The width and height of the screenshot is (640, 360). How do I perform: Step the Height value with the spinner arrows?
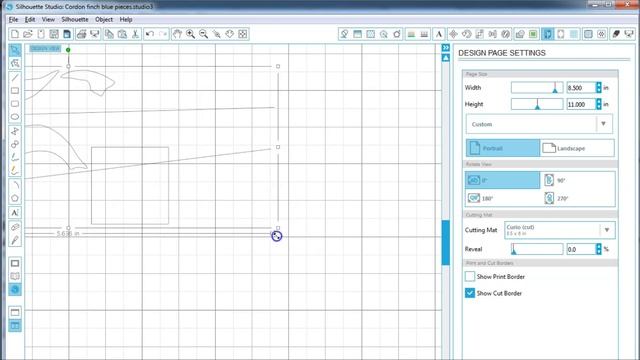point(599,104)
